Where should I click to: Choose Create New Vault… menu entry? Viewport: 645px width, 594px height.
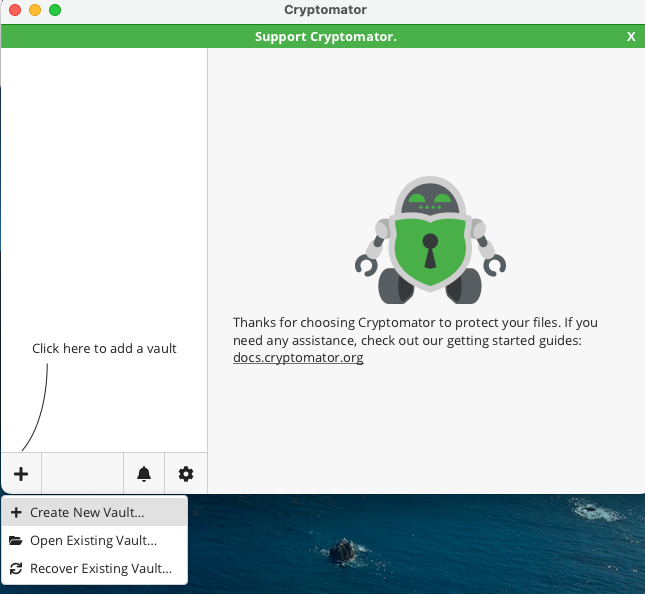pos(95,512)
